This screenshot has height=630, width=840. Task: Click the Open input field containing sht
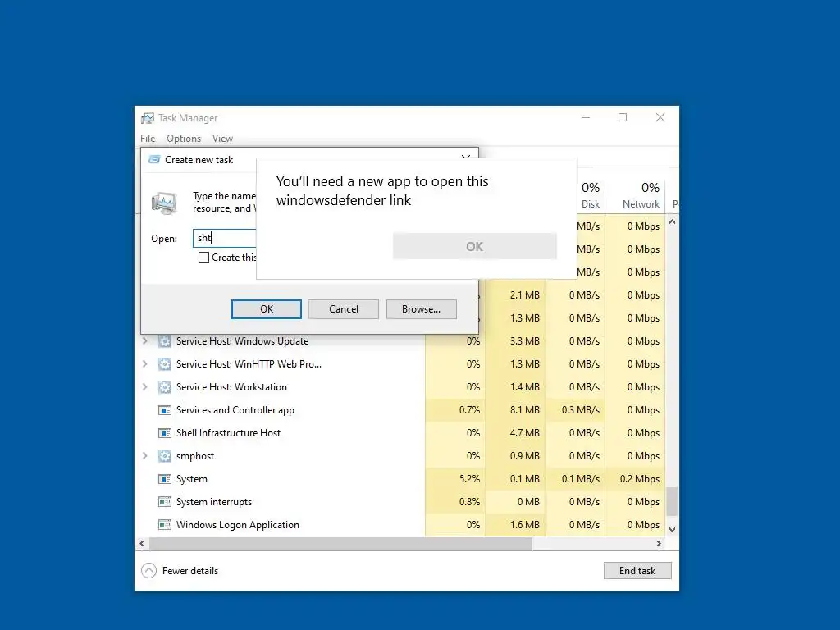(225, 238)
